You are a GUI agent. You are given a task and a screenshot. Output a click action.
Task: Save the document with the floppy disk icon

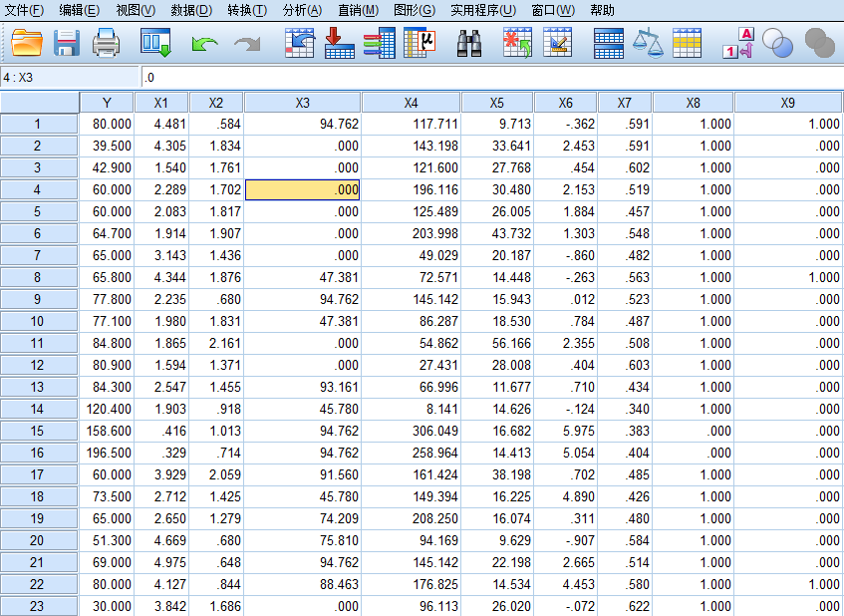[67, 43]
